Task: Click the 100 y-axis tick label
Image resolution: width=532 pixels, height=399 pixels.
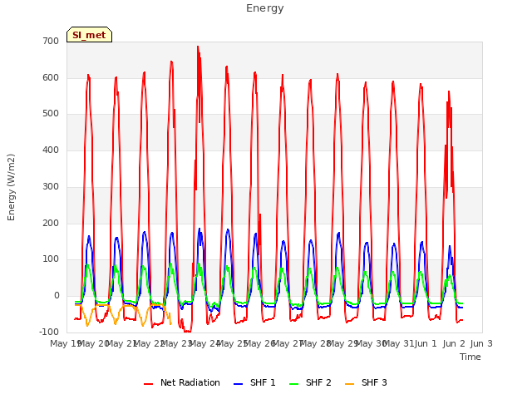Action: click(51, 259)
